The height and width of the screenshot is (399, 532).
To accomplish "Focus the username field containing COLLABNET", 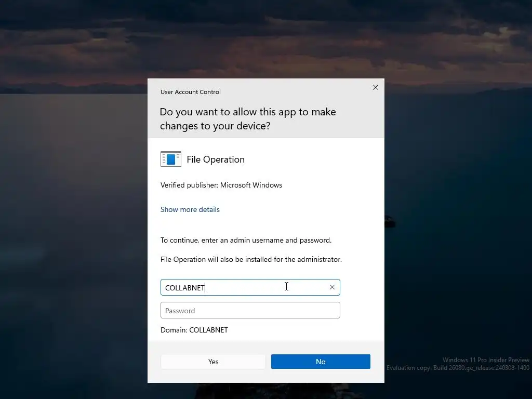I will point(250,287).
